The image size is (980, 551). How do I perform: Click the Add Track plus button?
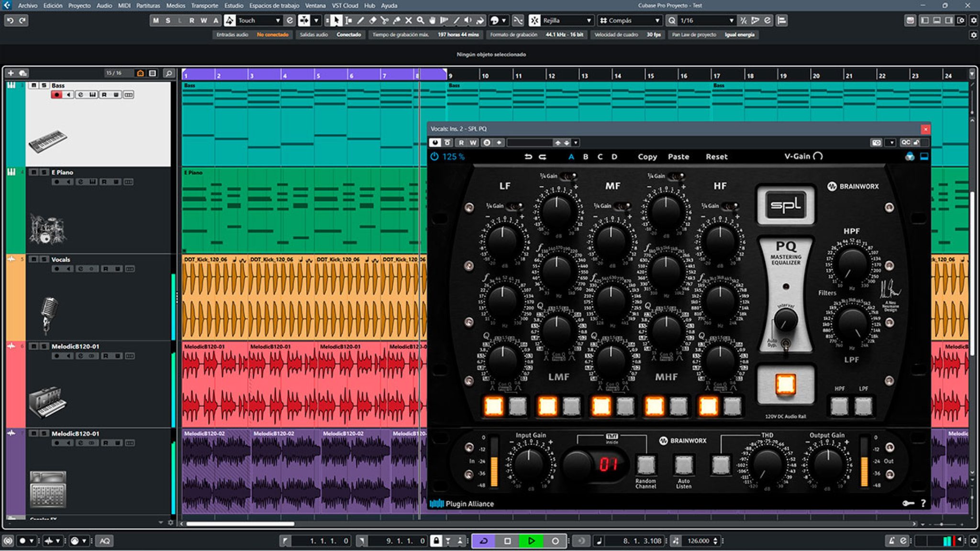(11, 73)
